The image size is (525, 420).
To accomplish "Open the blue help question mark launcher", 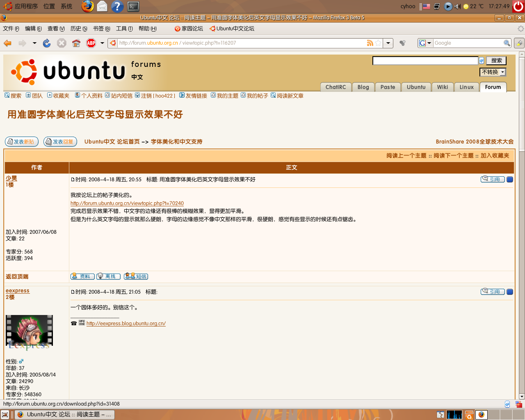I will coord(117,6).
